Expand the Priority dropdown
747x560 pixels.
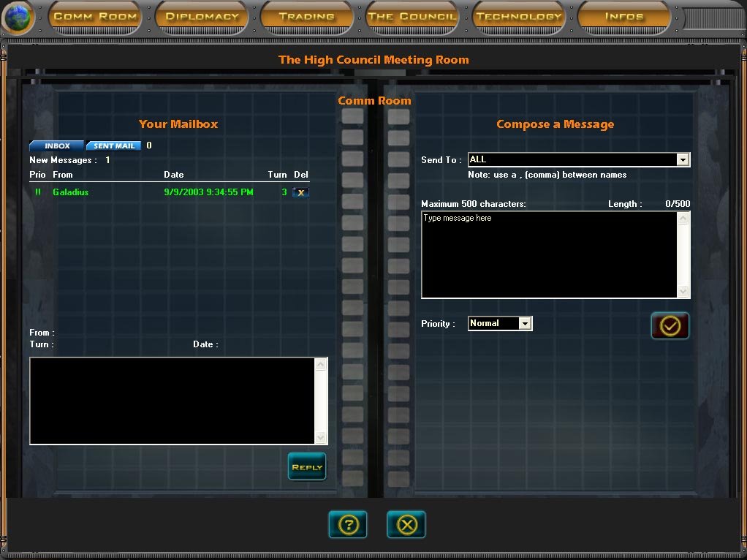point(525,323)
